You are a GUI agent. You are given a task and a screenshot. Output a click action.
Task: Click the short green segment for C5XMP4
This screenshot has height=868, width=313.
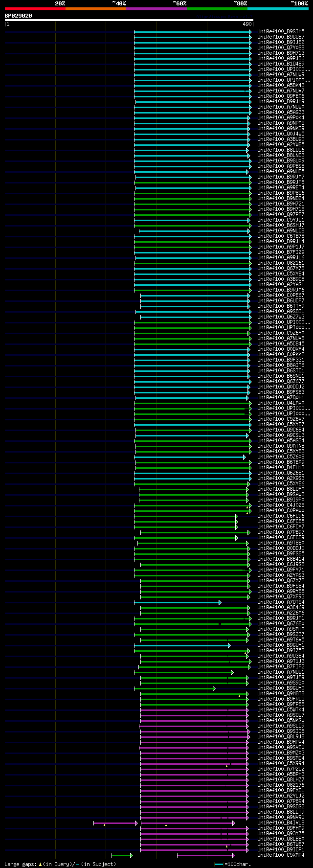click(122, 855)
